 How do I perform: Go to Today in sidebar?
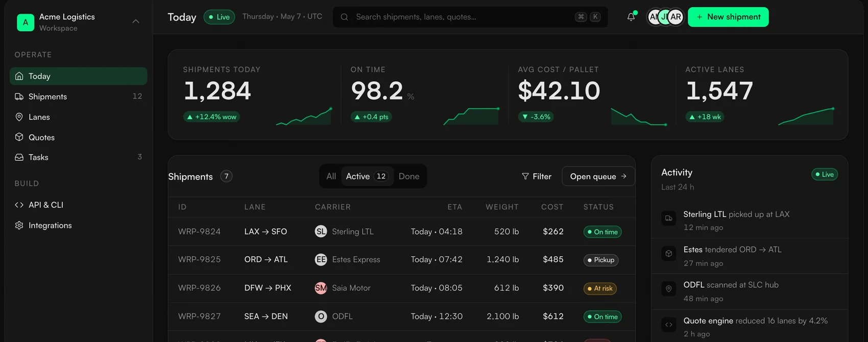78,76
